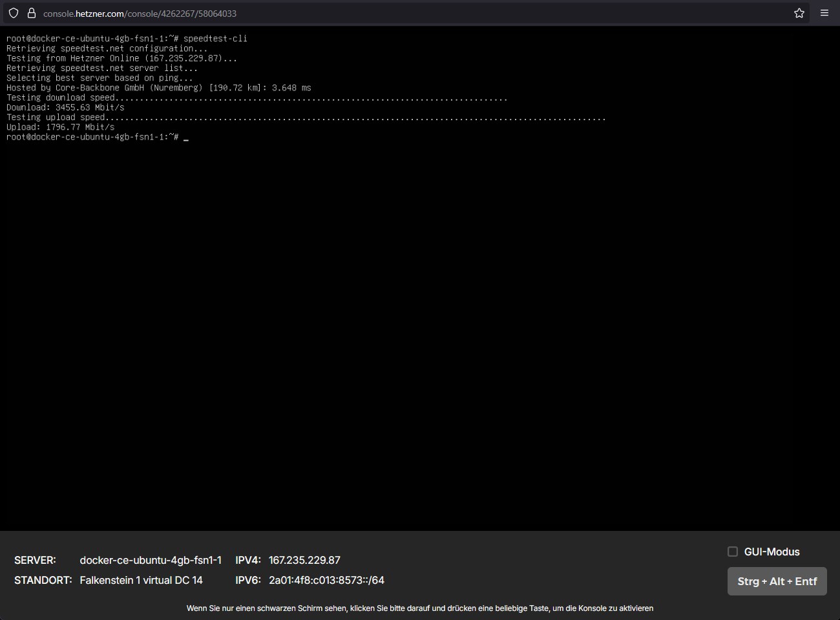
Task: Click the Testing from Hetzner Online line
Action: [121, 58]
